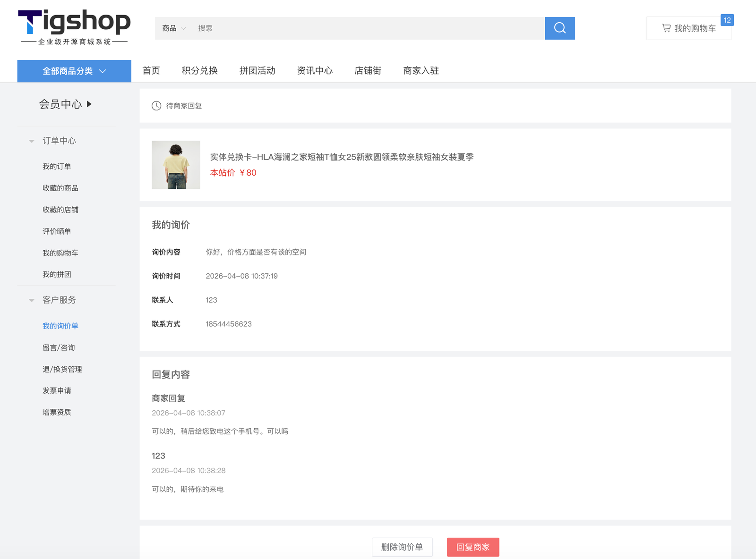Open the 商品 search type dropdown

(x=173, y=28)
